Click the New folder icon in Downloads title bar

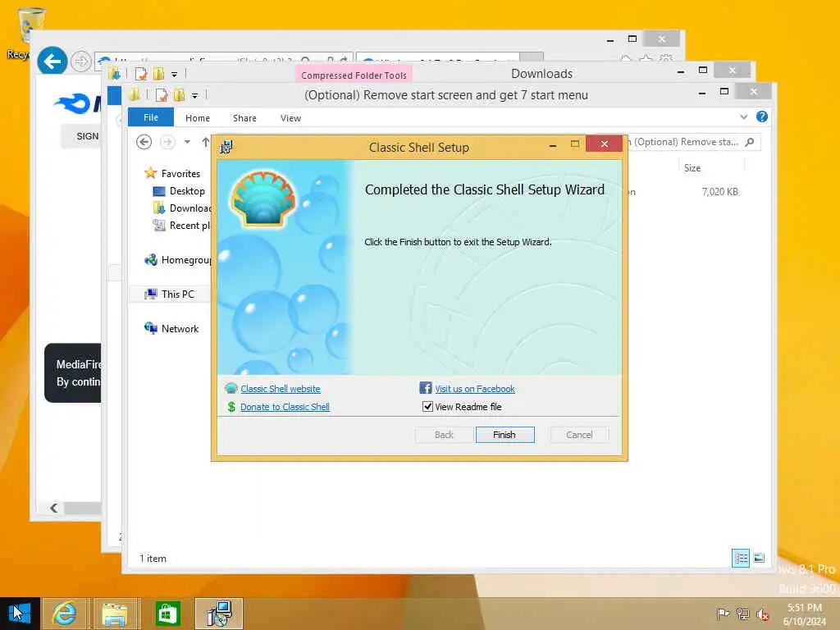[158, 74]
